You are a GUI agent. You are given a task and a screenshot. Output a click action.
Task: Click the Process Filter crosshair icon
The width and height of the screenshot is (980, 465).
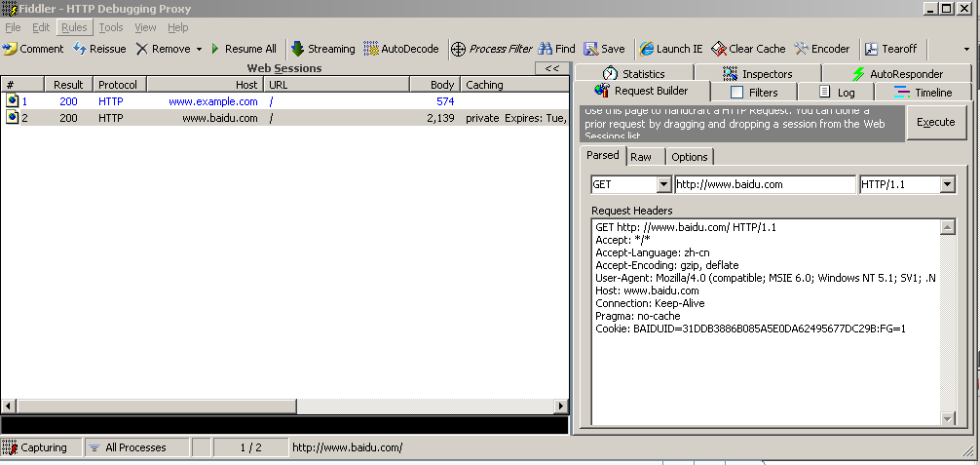tap(458, 49)
